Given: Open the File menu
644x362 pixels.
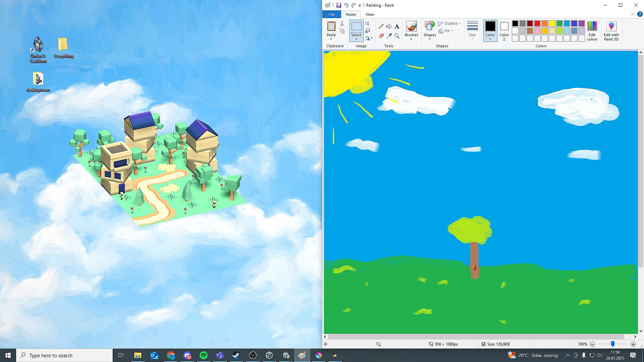Looking at the screenshot, I should (x=331, y=14).
